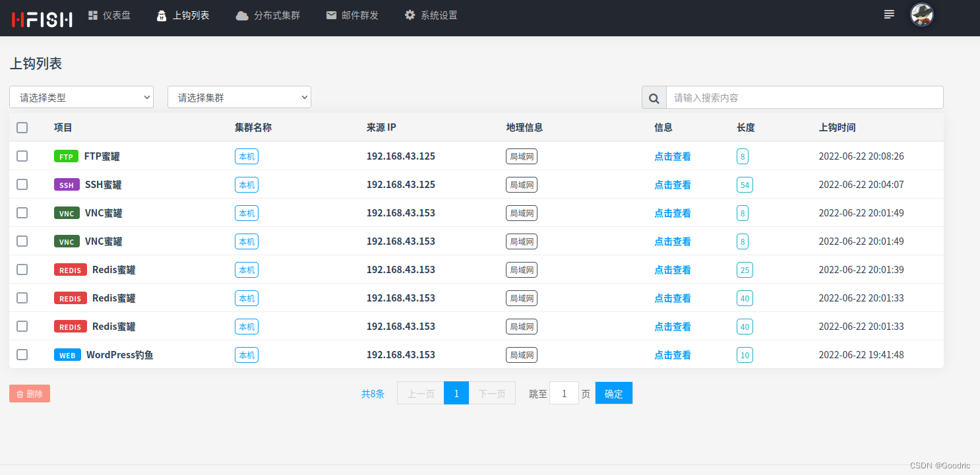Click the purple SSH tag badge
Screen dimensions: 980x475
[67, 185]
